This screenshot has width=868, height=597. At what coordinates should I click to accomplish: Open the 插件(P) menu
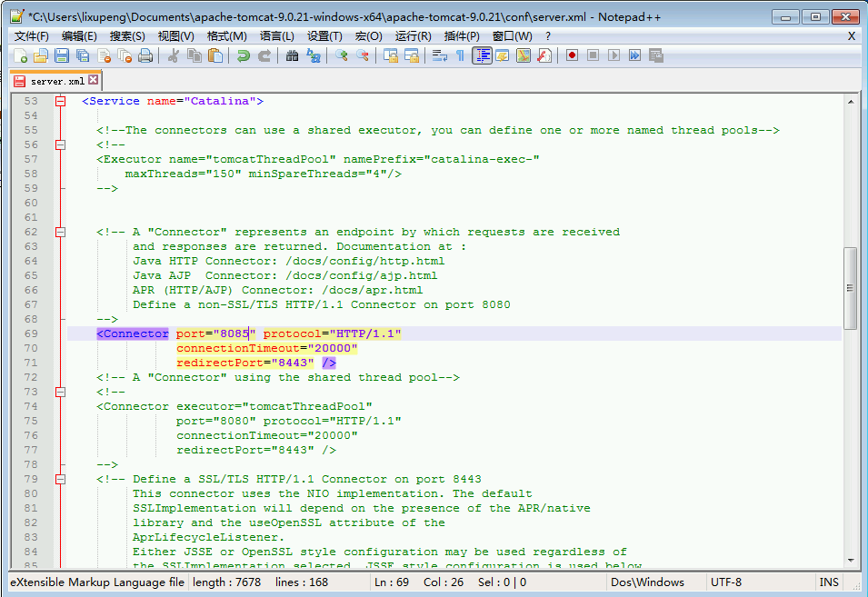(x=462, y=36)
